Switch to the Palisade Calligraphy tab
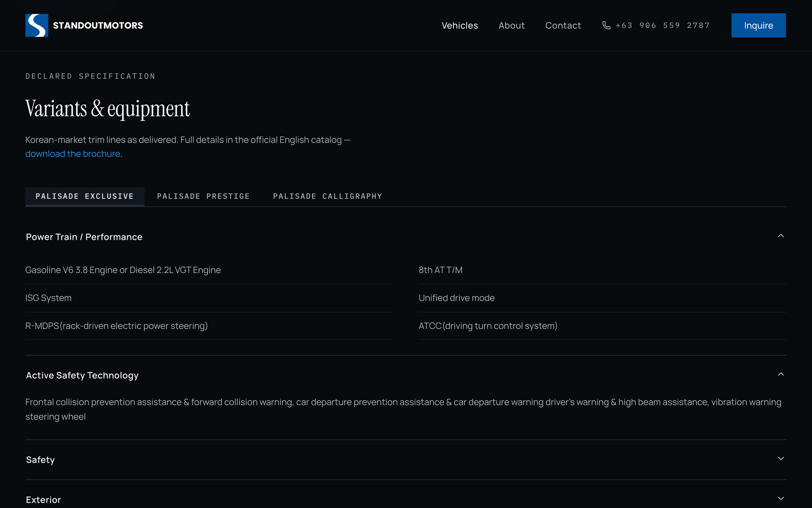This screenshot has height=508, width=812. tap(327, 196)
